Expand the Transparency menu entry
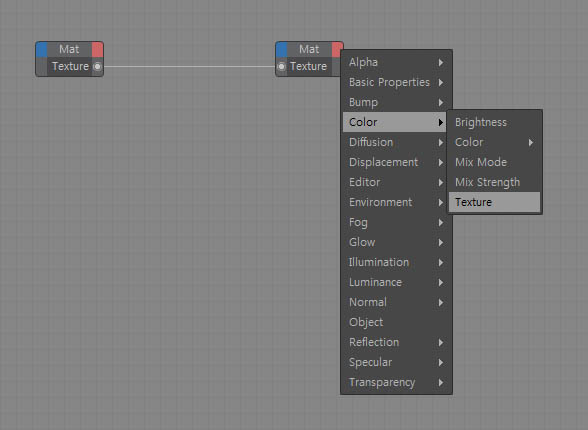 click(396, 382)
